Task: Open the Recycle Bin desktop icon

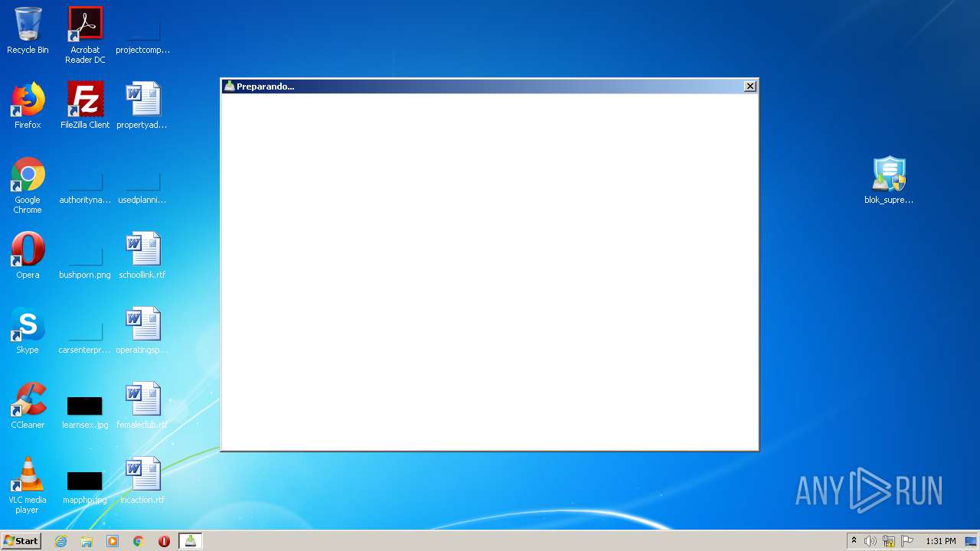Action: click(28, 31)
